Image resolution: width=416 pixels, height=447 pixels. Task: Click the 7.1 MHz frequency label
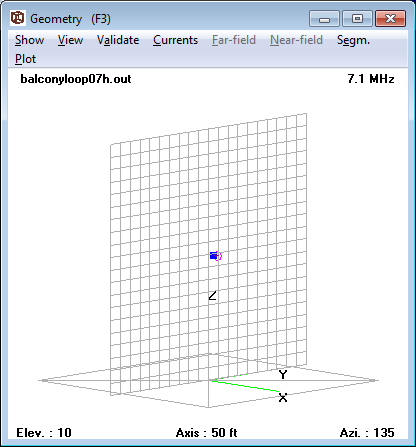click(371, 79)
